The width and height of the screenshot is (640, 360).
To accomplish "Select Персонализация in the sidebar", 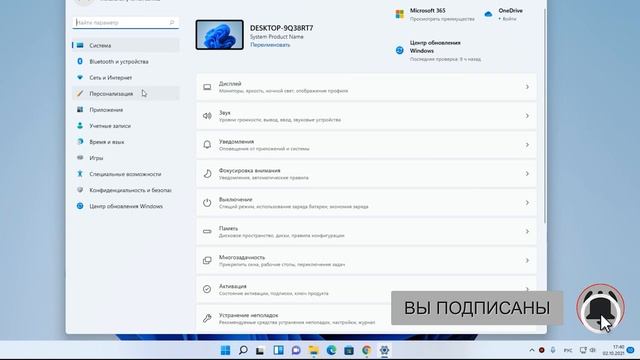I will click(126, 93).
